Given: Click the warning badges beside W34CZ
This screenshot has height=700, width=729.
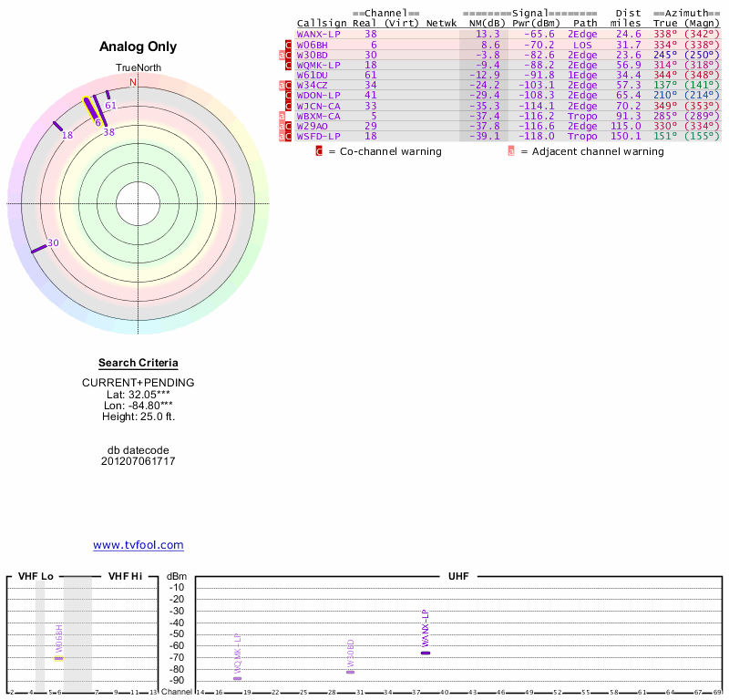Looking at the screenshot, I should [x=285, y=85].
